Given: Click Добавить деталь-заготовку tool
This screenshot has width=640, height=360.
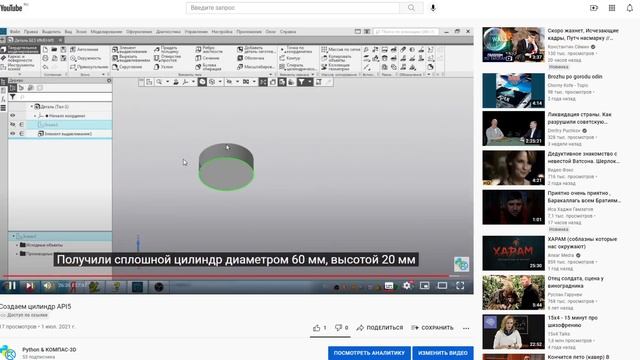Looking at the screenshot, I should [256, 49].
